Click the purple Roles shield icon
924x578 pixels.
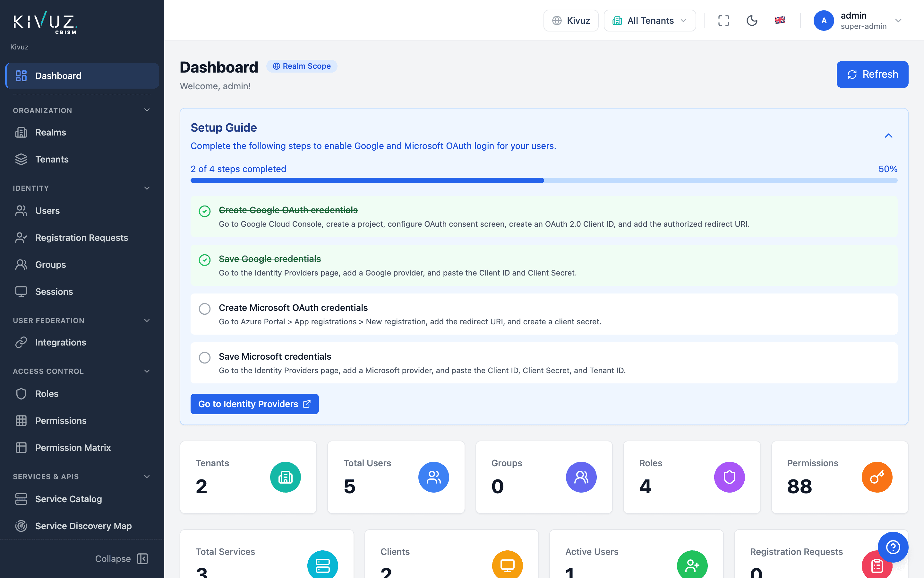729,477
